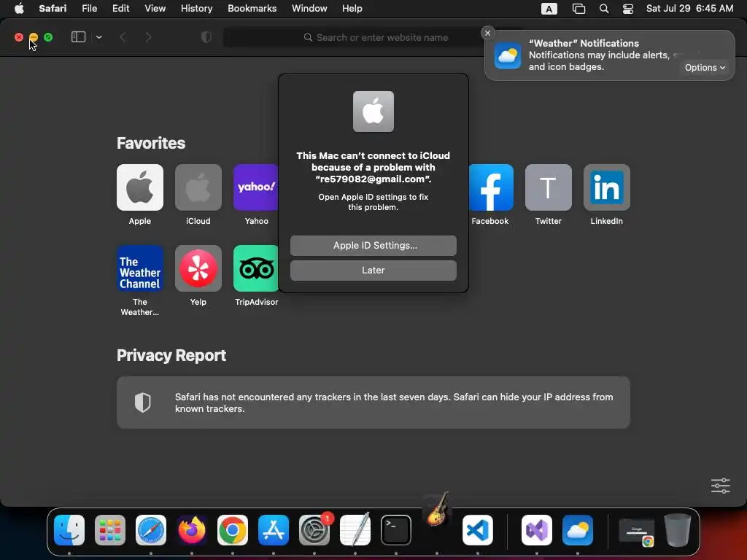This screenshot has width=747, height=560.
Task: Show the Safari sidebar
Action: tap(78, 37)
